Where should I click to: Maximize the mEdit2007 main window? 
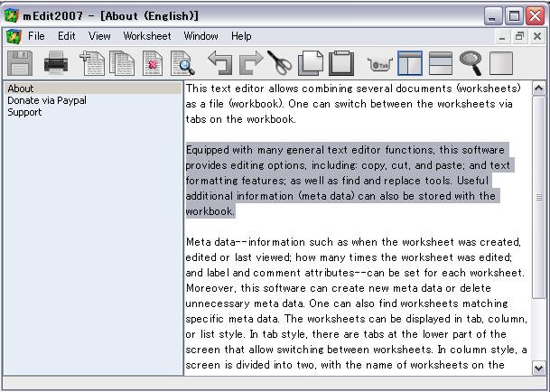click(514, 15)
